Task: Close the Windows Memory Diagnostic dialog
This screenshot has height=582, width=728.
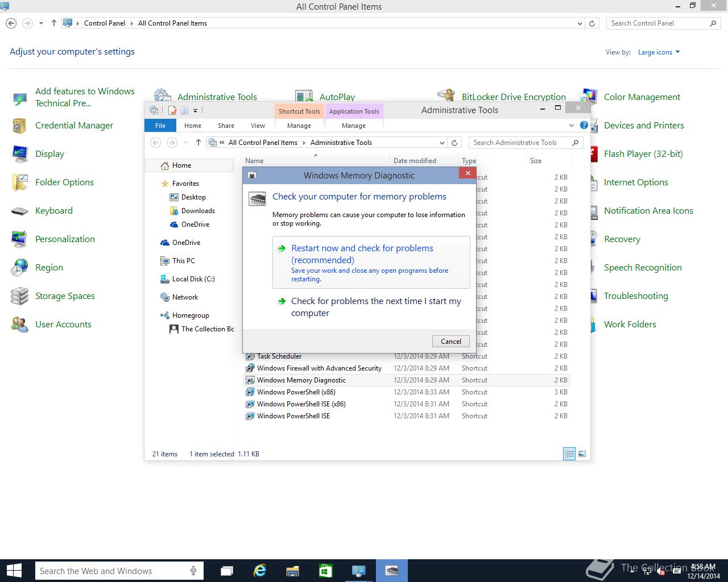Action: (468, 173)
